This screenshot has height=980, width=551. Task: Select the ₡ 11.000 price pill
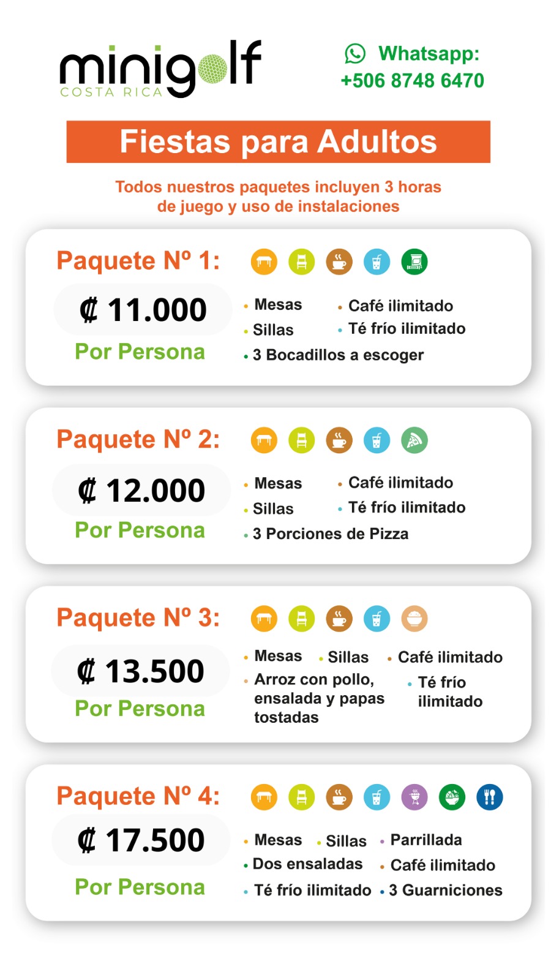coord(143,310)
